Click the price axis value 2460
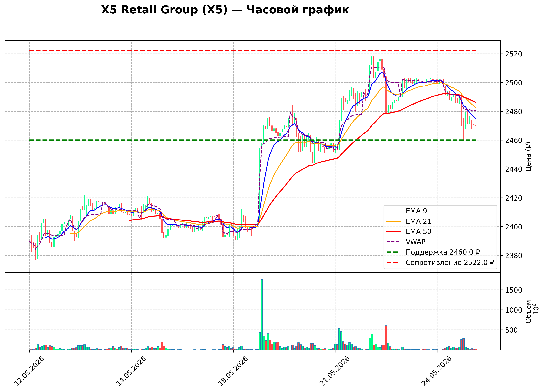Image resolution: width=545 pixels, height=392 pixels. click(514, 140)
